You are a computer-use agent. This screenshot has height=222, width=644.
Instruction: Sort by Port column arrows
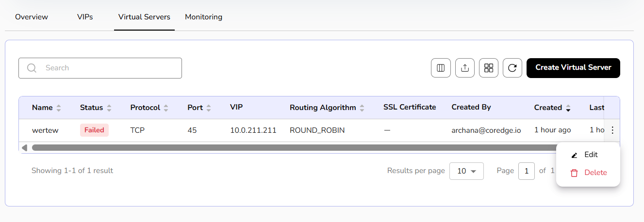(209, 108)
